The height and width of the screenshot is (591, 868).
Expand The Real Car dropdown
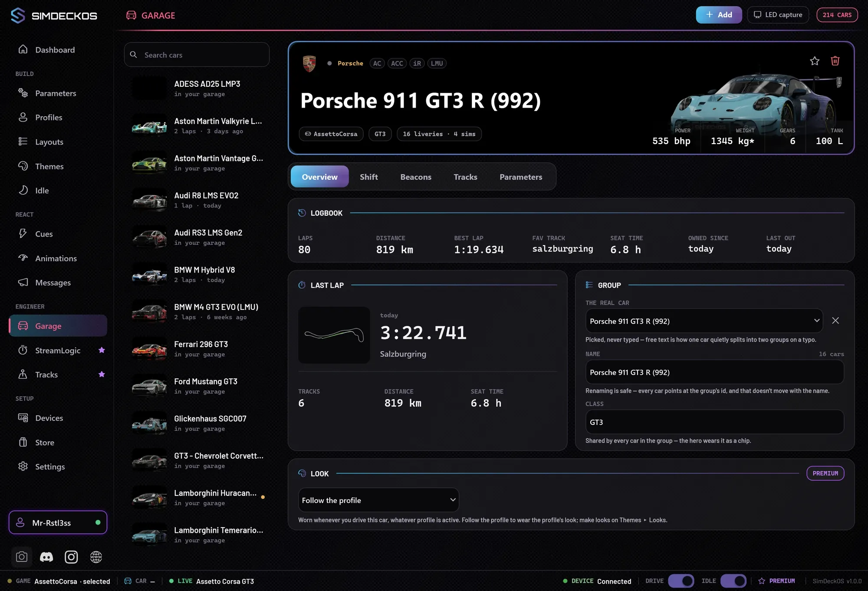[x=704, y=321]
